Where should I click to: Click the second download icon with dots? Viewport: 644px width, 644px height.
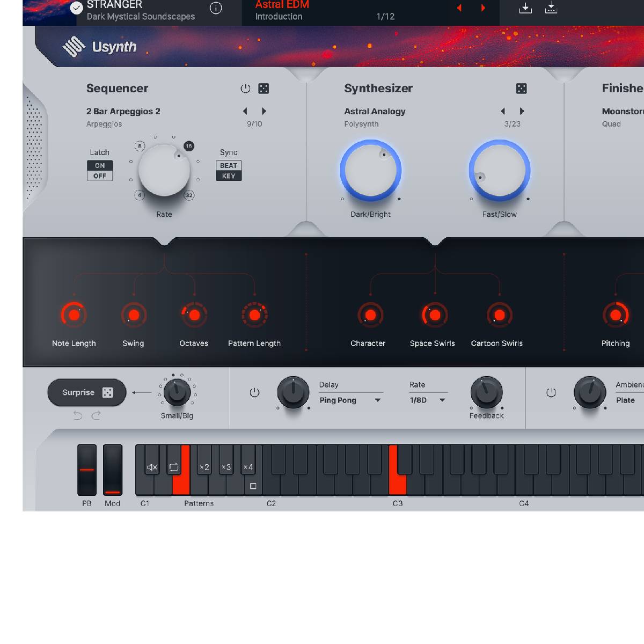[551, 8]
